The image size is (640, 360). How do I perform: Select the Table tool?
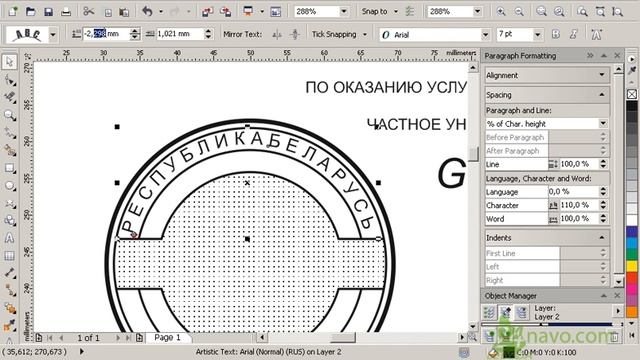coord(10,256)
